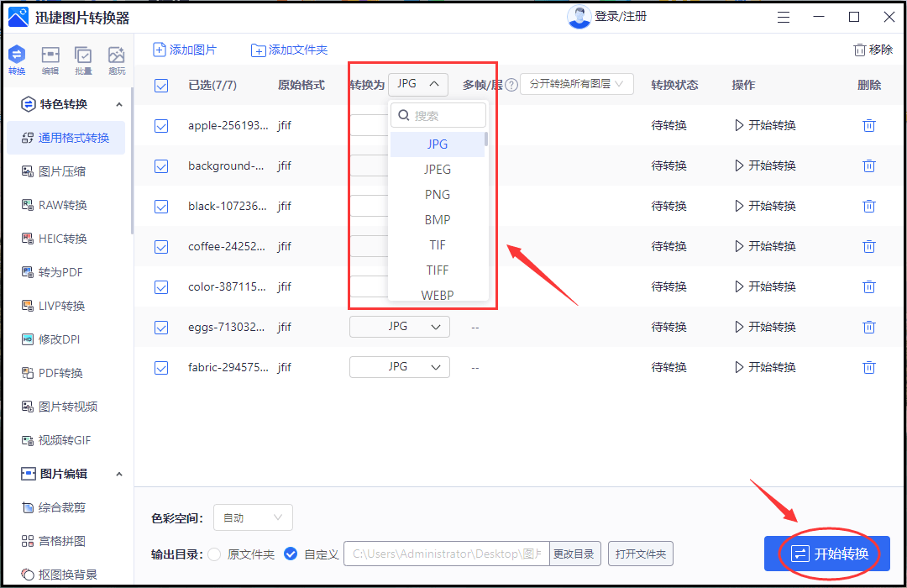Delete the black-107236 row with trash icon
This screenshot has width=907, height=588.
869,206
